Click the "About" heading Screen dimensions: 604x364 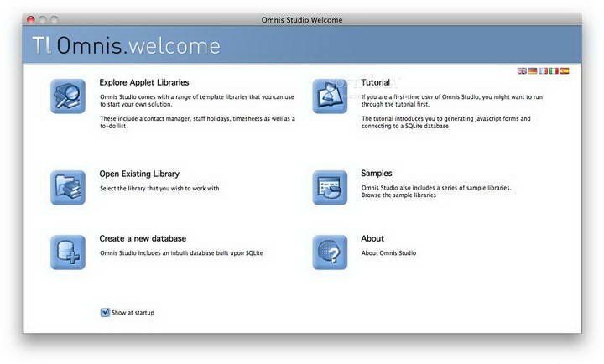point(372,238)
